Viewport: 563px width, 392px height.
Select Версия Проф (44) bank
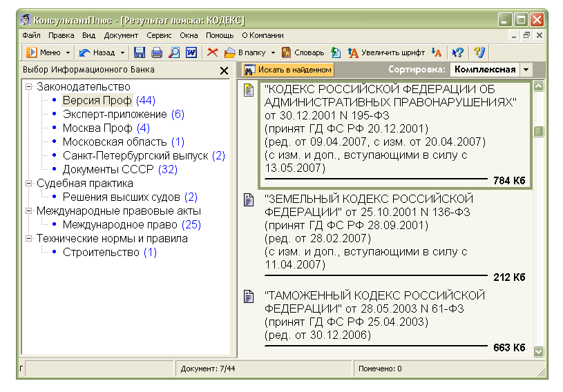[108, 101]
